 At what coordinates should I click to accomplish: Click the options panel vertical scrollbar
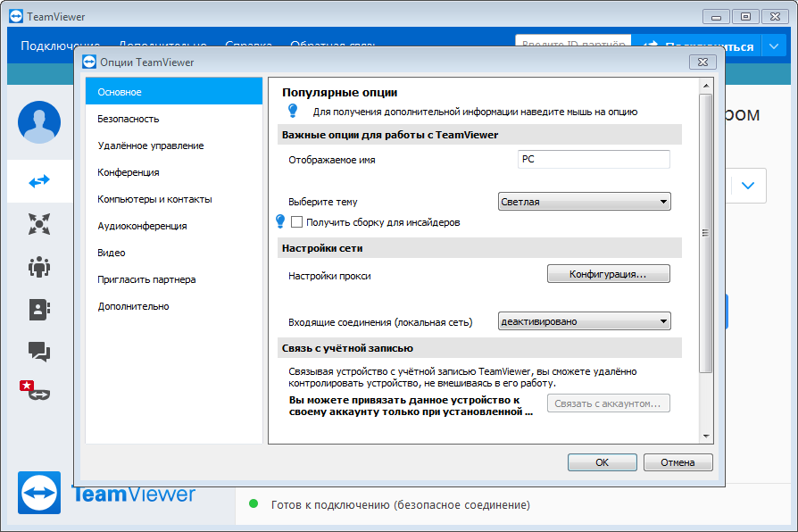pyautogui.click(x=705, y=232)
